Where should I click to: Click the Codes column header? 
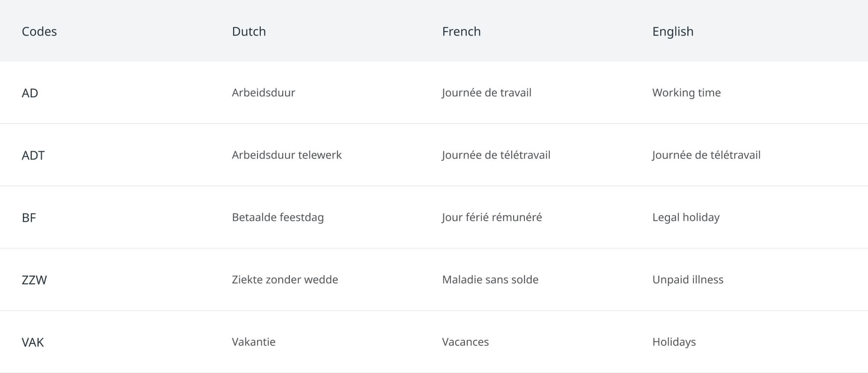click(39, 31)
